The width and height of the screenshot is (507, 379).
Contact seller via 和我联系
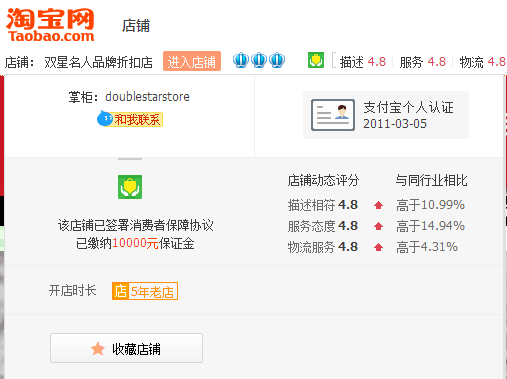pos(130,119)
